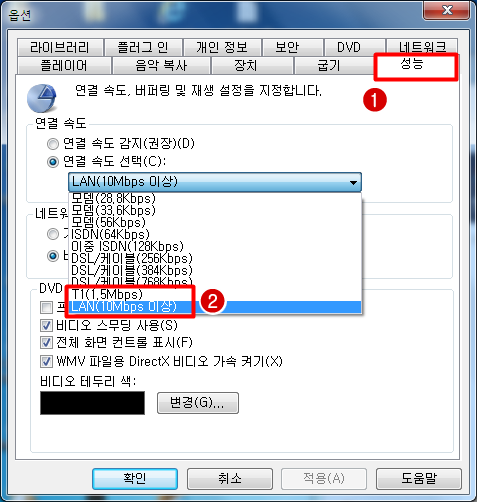Select LAN(10Mbps 이상) highlighted entry
Viewport: 477px width, 502px height.
(215, 307)
